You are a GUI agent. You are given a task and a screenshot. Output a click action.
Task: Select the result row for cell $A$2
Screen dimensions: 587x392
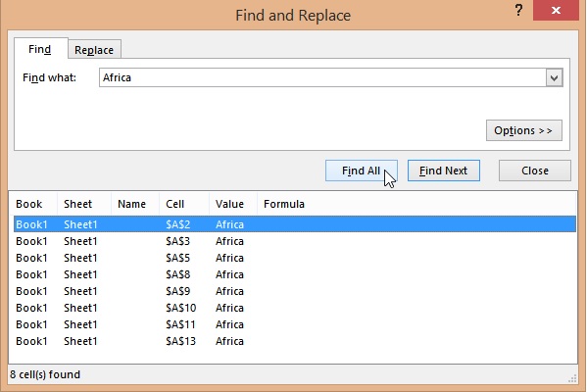pos(295,224)
